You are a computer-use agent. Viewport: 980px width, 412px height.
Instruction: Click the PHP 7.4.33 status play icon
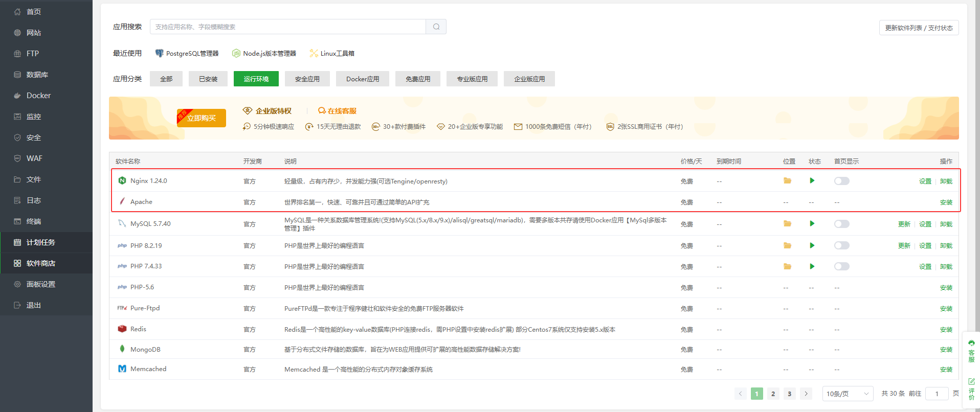point(812,266)
